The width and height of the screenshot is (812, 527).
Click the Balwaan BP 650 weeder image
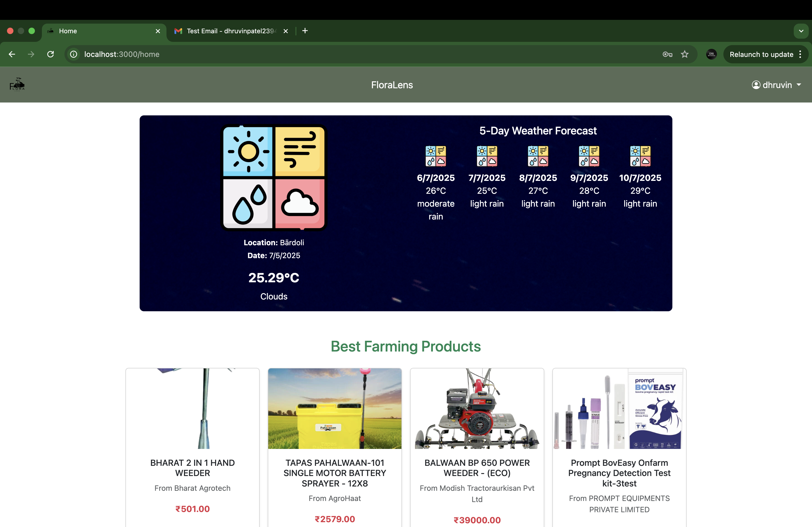477,408
